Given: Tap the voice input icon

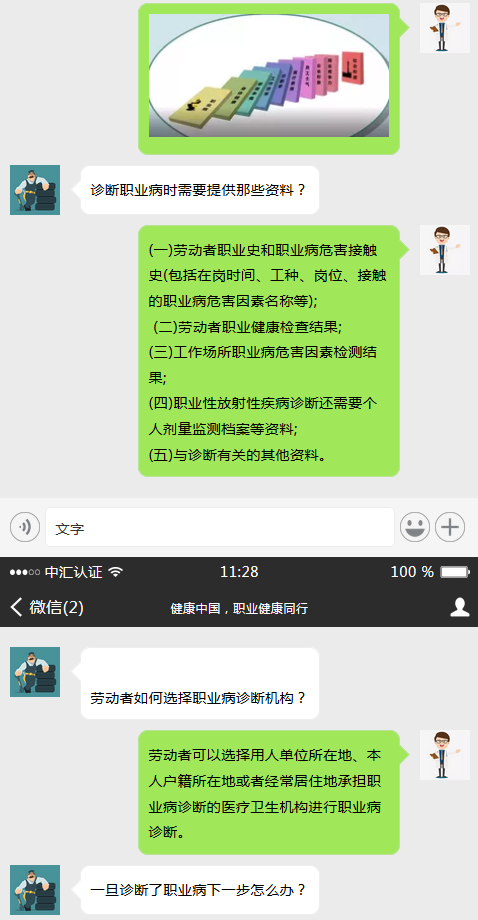Looking at the screenshot, I should tap(25, 527).
